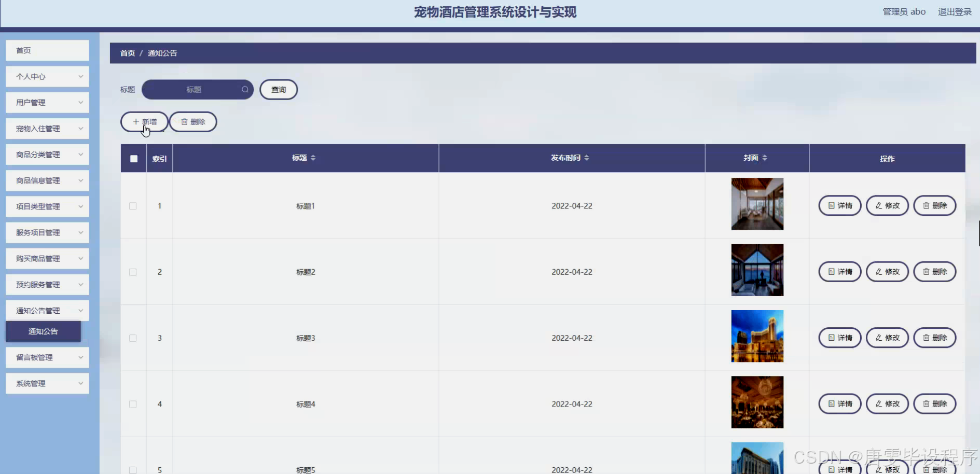This screenshot has height=474, width=980.
Task: Expand the 服务项目管理 sidebar menu
Action: 47,233
